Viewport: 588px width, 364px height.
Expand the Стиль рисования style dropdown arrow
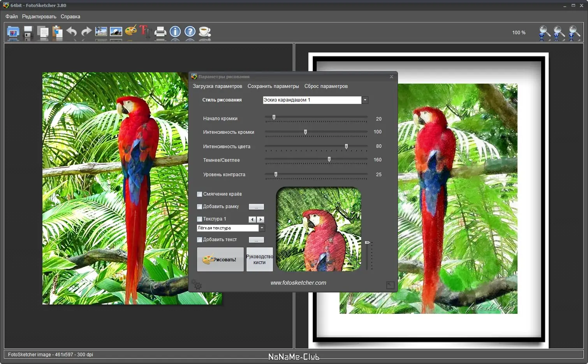[x=365, y=100]
